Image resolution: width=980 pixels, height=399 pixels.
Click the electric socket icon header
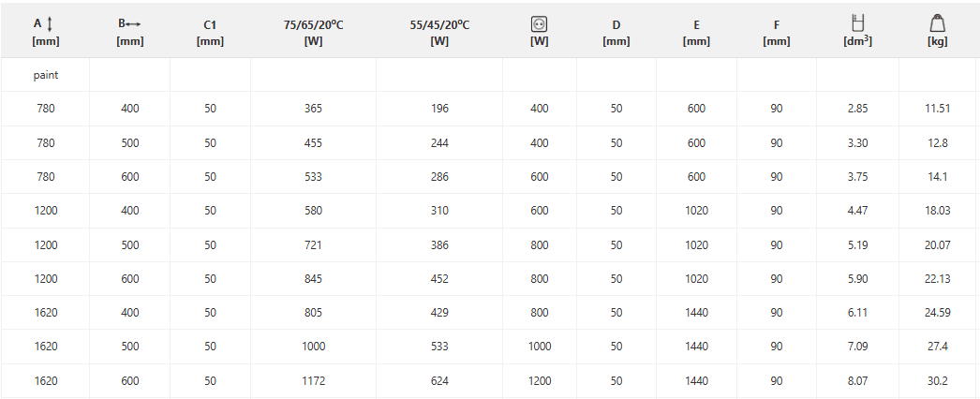coord(539,24)
